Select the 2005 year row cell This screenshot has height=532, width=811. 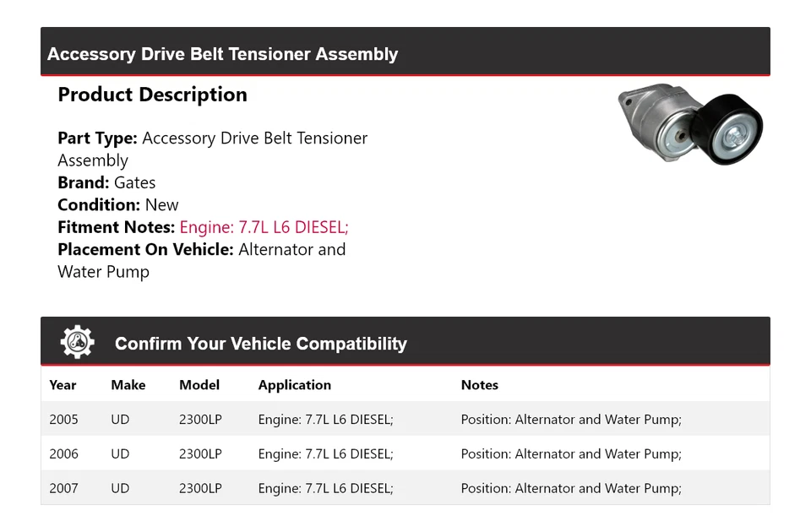tap(63, 420)
